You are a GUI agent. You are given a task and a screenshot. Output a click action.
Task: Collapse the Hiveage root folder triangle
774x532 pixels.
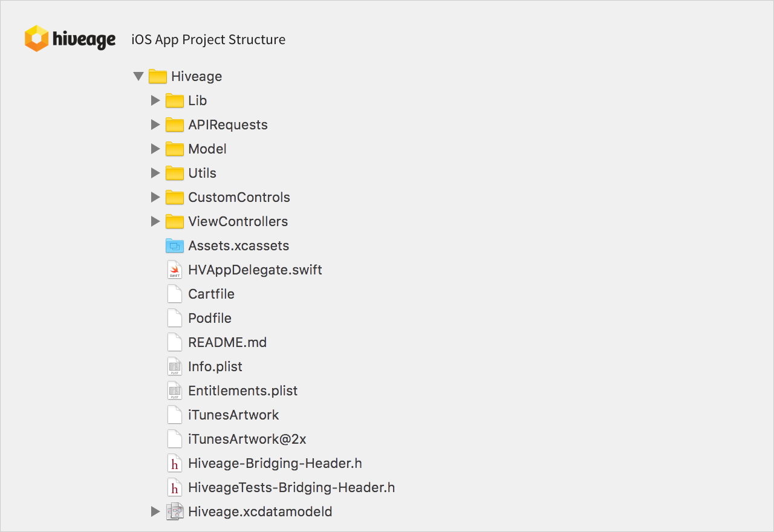(138, 76)
